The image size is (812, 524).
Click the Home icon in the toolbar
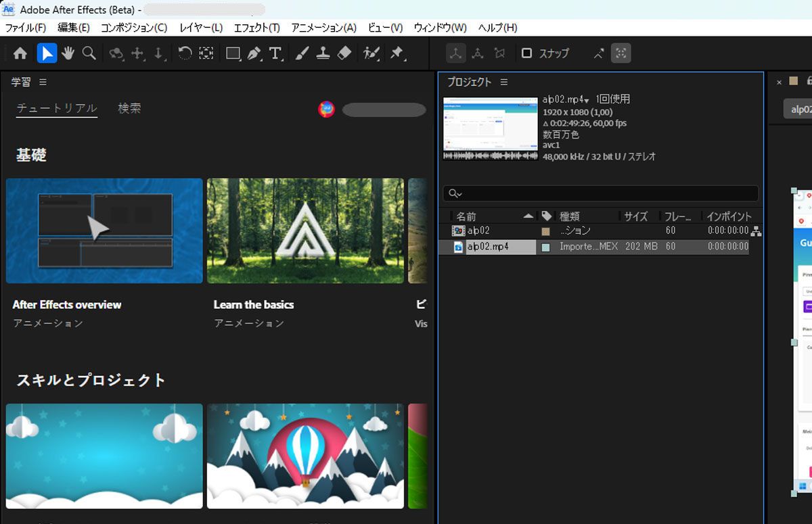coord(20,53)
